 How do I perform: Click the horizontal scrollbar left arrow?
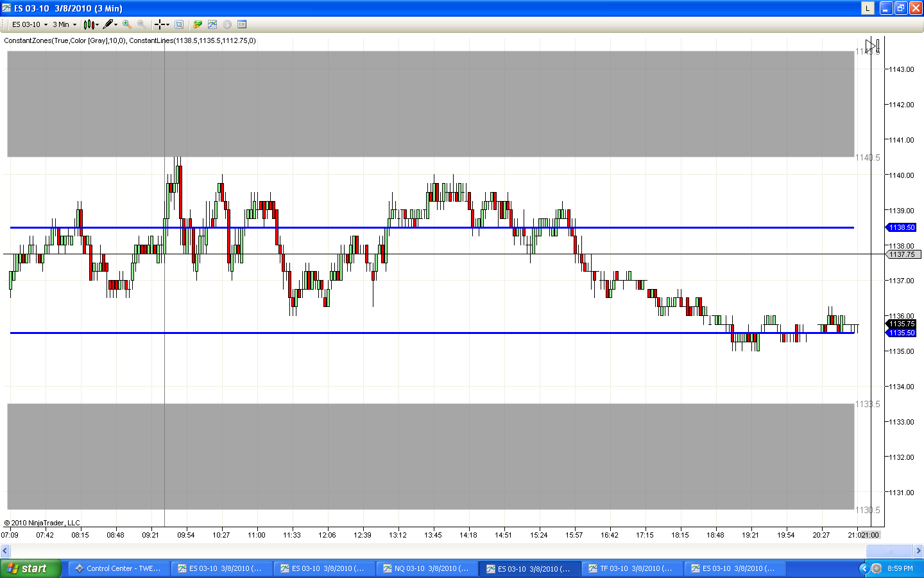point(5,550)
